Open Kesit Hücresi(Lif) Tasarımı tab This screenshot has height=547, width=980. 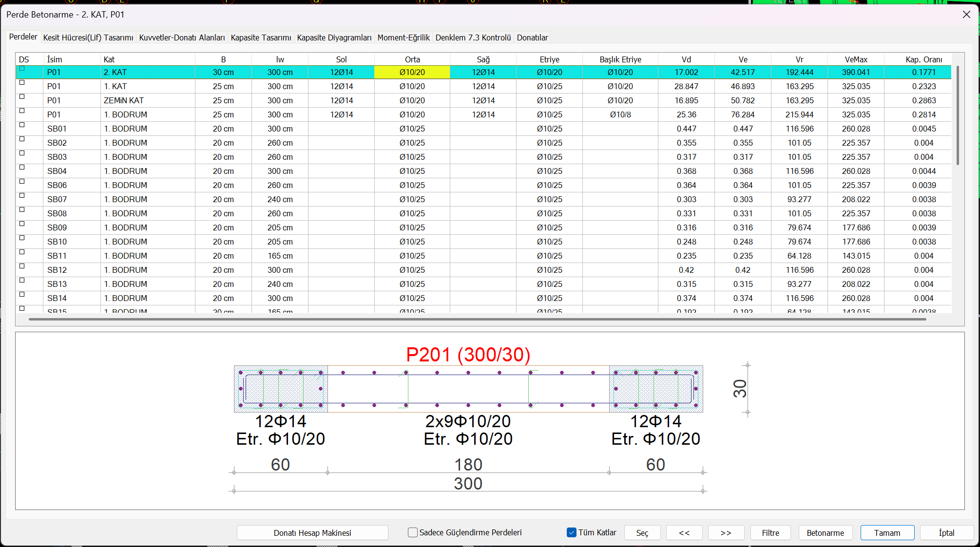click(88, 38)
